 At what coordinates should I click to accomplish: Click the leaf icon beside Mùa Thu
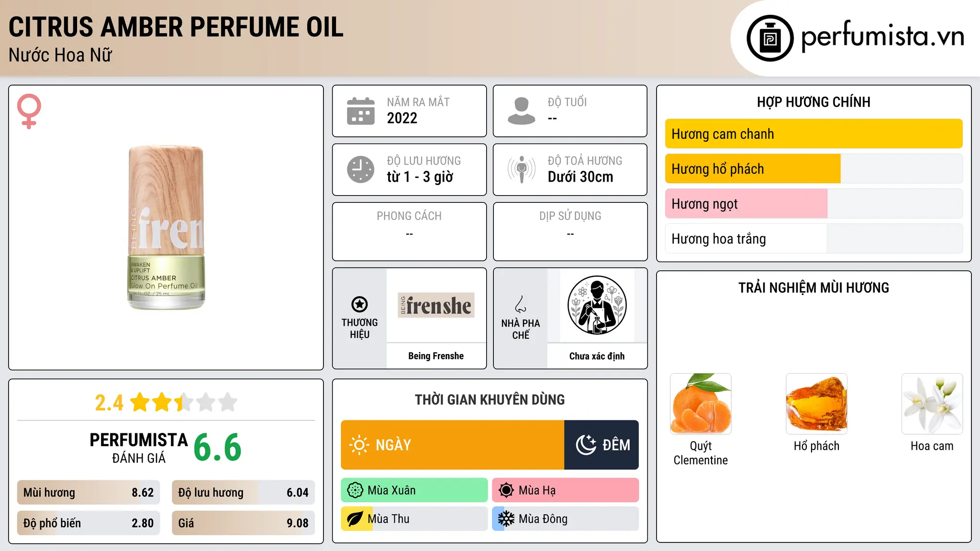tap(355, 519)
